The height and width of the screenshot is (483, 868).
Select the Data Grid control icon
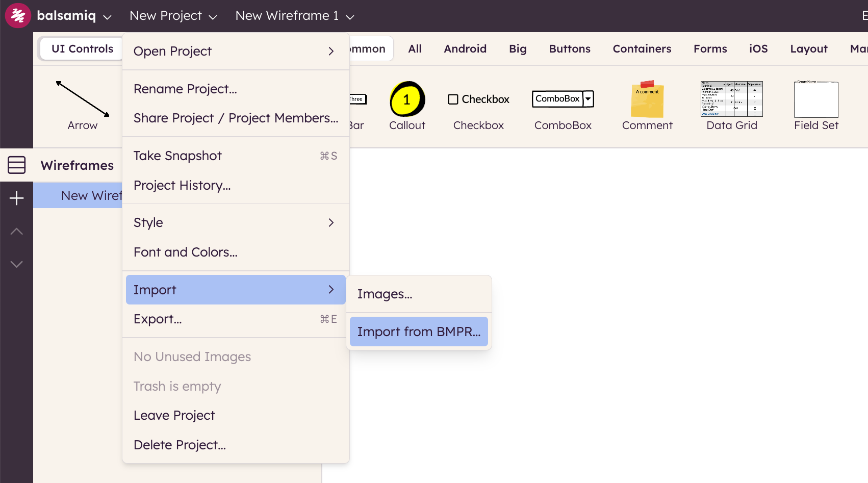click(x=731, y=99)
